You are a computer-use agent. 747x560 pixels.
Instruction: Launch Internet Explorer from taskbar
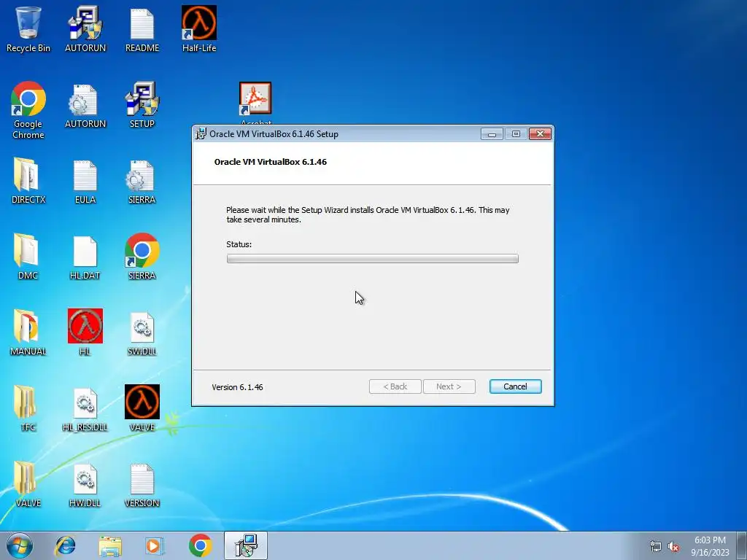click(x=65, y=545)
